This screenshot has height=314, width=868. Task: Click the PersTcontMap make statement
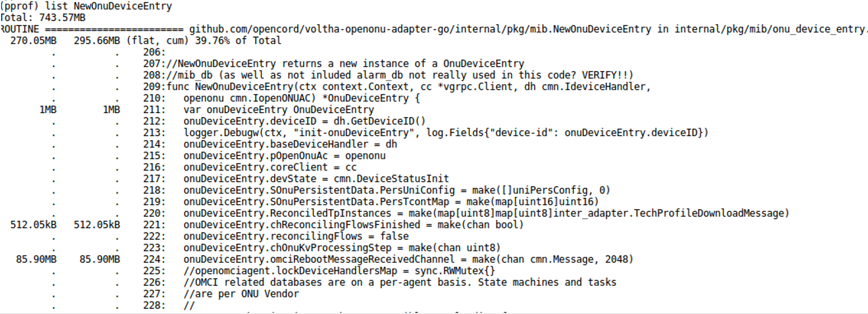tap(391, 202)
